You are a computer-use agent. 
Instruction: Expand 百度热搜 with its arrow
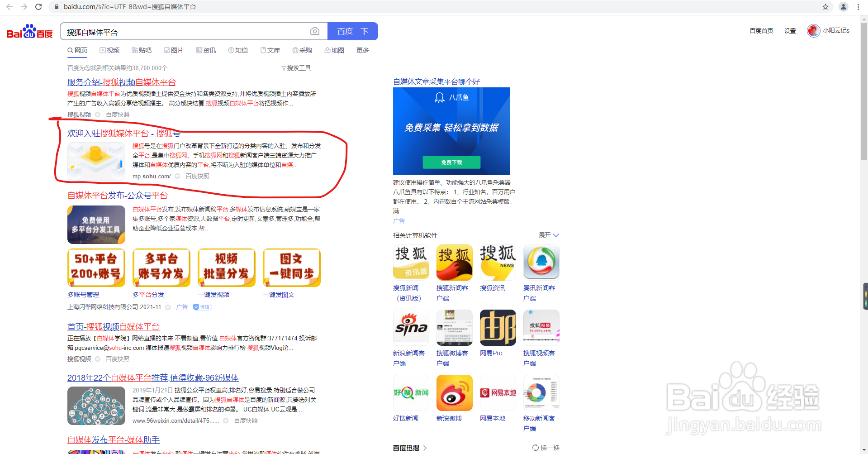tap(425, 448)
